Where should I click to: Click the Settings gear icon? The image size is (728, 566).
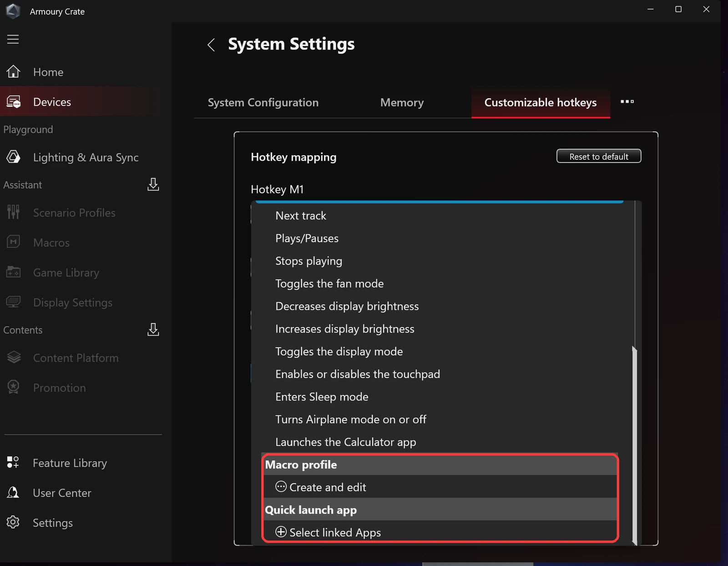13,522
